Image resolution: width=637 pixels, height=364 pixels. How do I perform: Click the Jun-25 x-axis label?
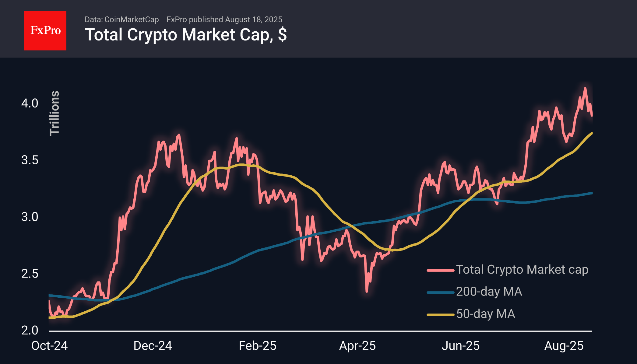[460, 346]
